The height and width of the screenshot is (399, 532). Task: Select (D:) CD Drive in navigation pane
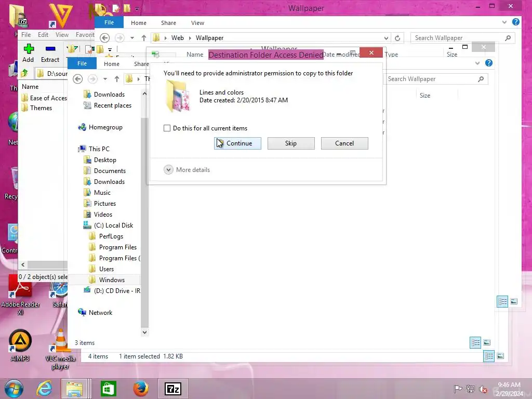[112, 291]
